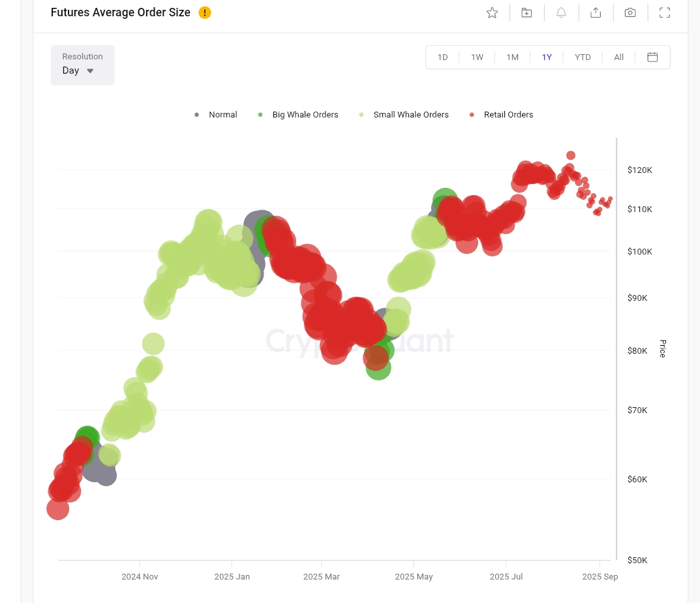700x603 pixels.
Task: Click the All time range button
Action: pos(618,57)
